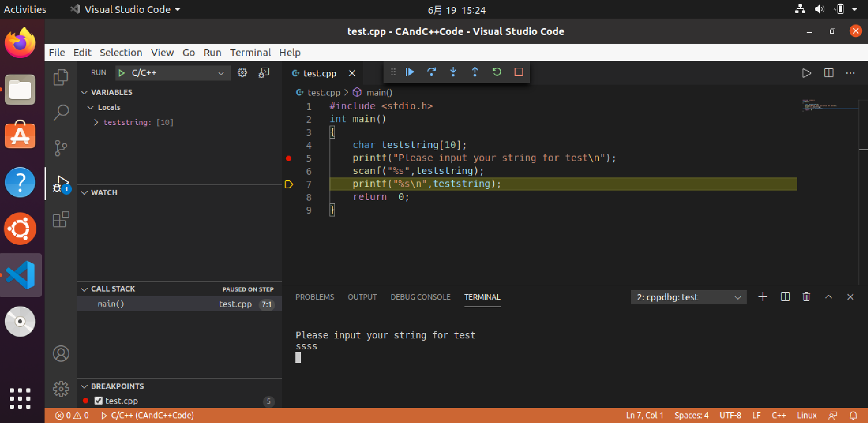Click Step Into in the debug toolbar
Viewport: 868px width, 423px height.
453,72
